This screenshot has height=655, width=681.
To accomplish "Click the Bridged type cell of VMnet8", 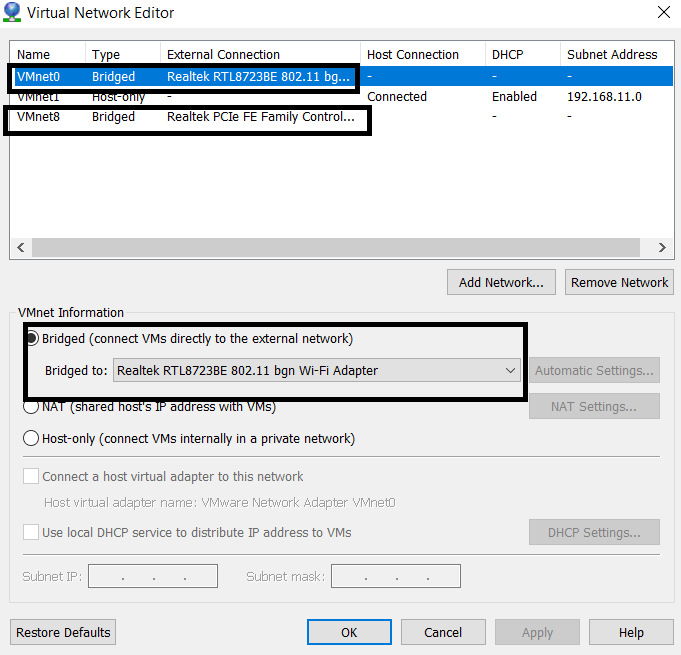I will 113,116.
